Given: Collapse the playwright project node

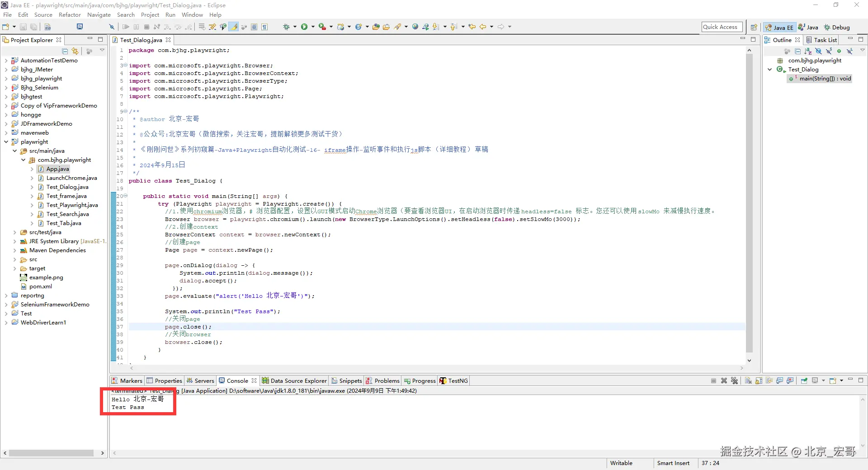Looking at the screenshot, I should pos(6,142).
